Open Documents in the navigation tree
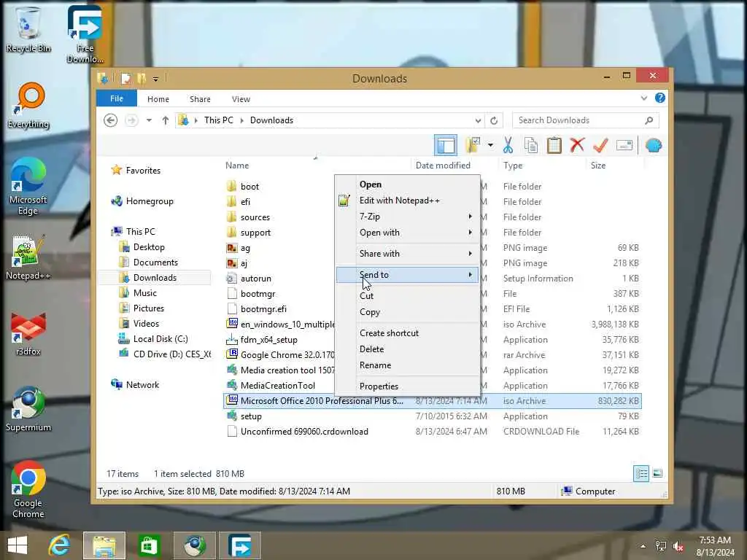This screenshot has width=747, height=560. point(155,262)
